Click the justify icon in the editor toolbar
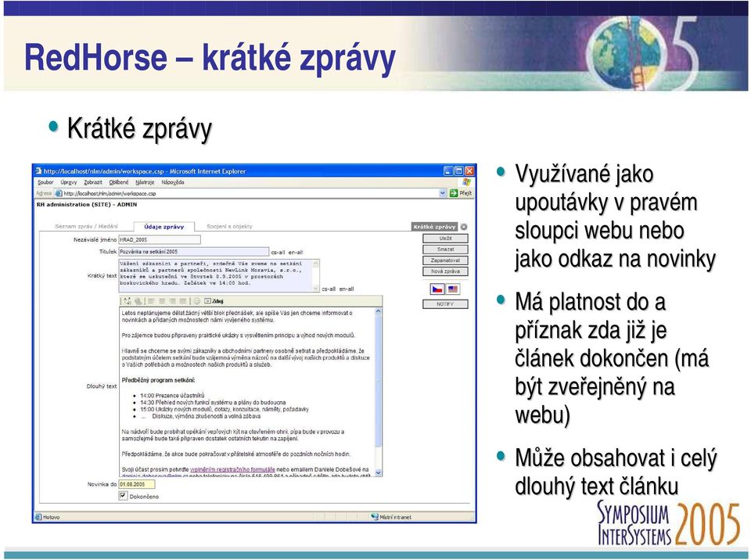The width and height of the screenshot is (751, 560). click(x=182, y=301)
